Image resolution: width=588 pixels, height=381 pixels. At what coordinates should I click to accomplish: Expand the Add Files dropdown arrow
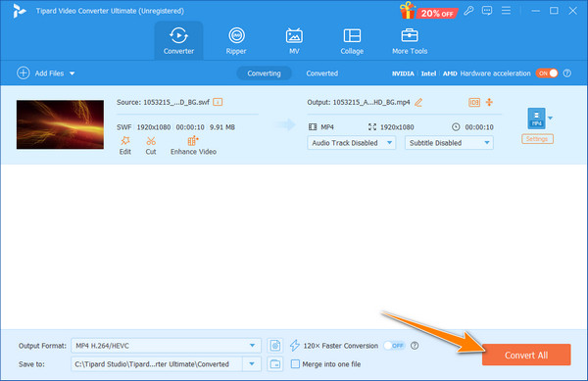coord(72,73)
